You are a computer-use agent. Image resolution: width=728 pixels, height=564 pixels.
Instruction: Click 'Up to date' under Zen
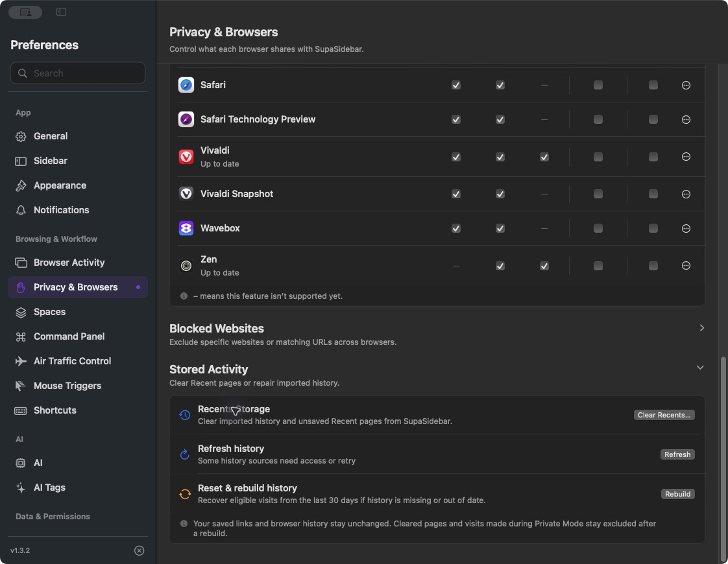(x=219, y=273)
